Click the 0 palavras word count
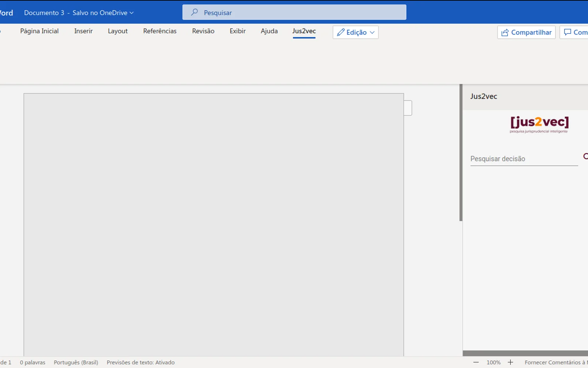The image size is (588, 368). click(x=33, y=362)
